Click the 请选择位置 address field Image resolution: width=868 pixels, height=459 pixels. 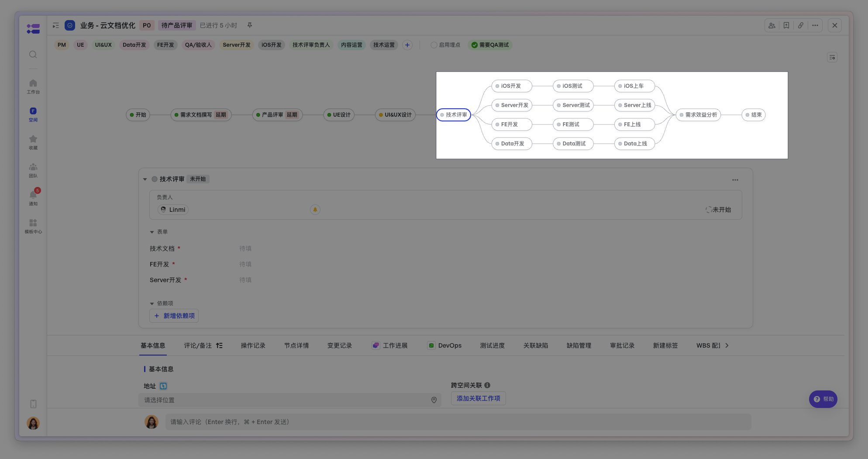[x=290, y=400]
